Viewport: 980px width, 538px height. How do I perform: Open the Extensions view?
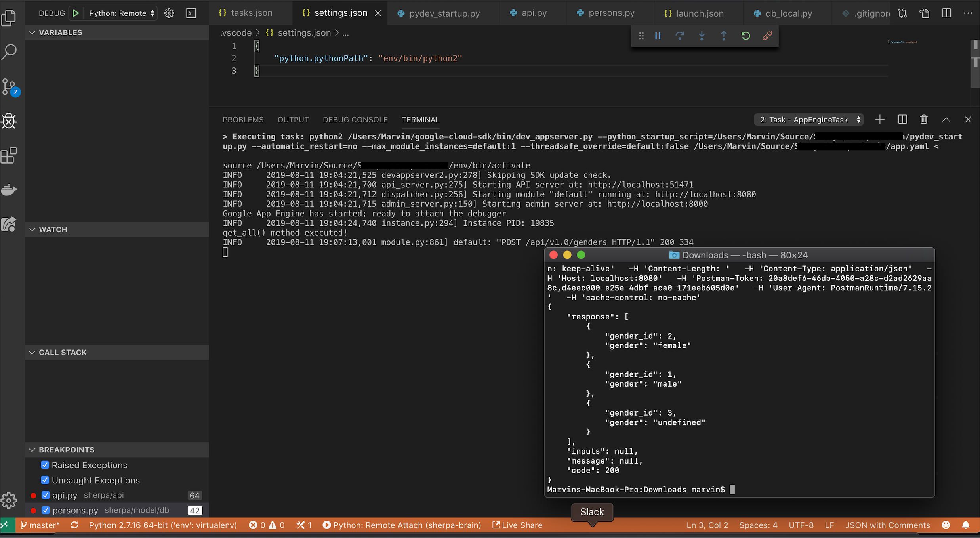[10, 155]
